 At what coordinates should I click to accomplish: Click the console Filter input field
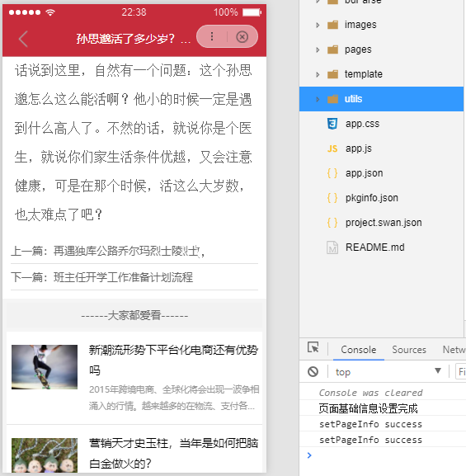pyautogui.click(x=460, y=371)
